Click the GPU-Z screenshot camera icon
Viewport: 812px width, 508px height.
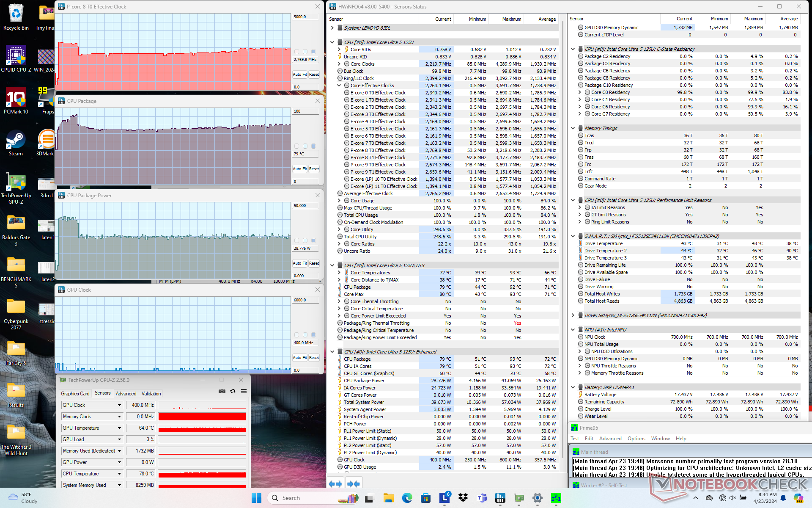tap(222, 391)
